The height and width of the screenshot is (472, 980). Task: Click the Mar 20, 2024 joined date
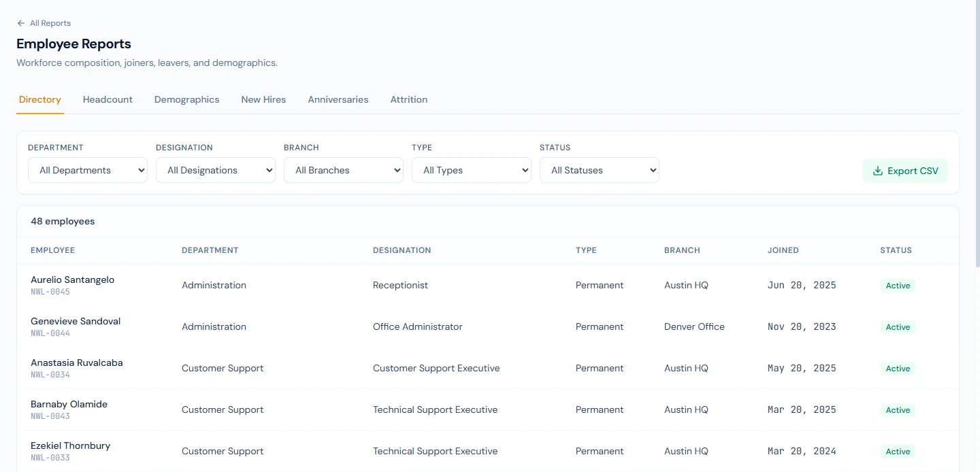(x=802, y=451)
